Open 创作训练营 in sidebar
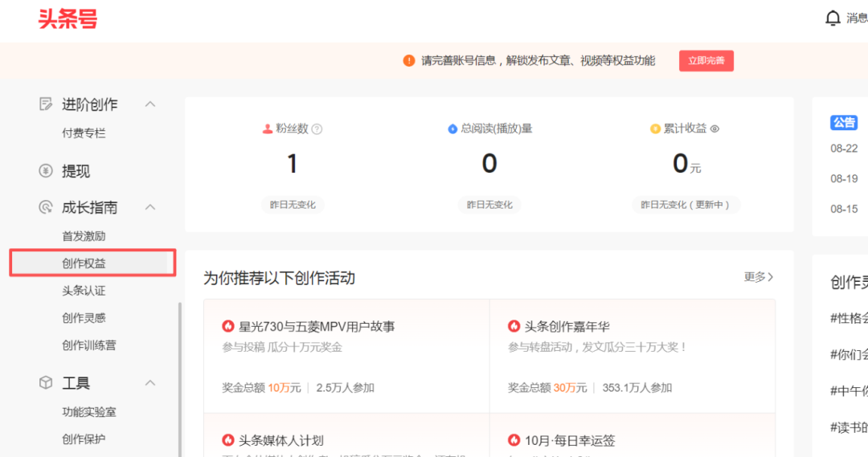The height and width of the screenshot is (457, 868). [x=89, y=345]
